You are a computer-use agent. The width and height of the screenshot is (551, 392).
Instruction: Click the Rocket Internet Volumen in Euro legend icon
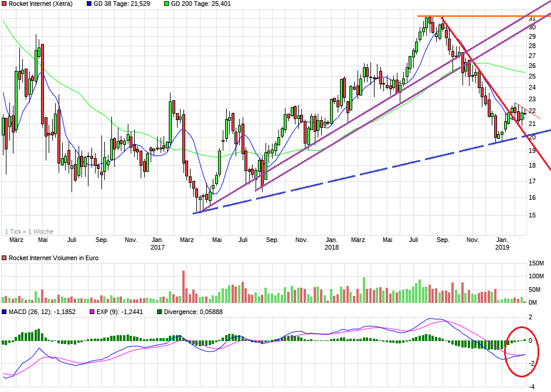point(4,257)
